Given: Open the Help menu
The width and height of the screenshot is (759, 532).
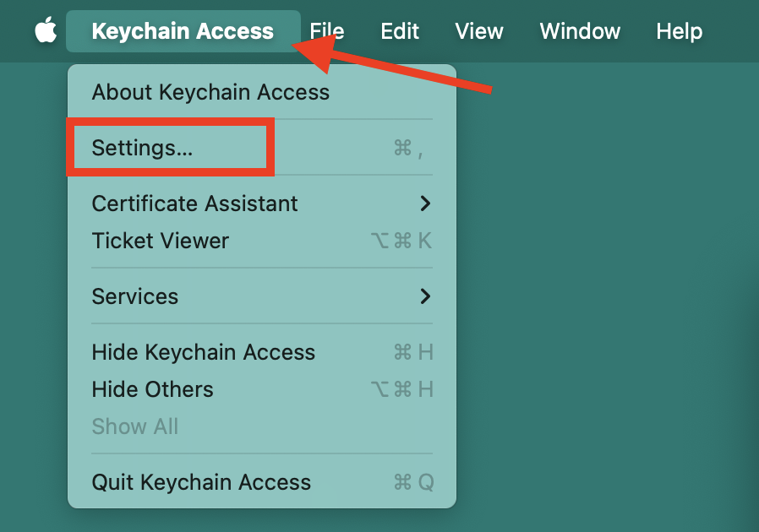Looking at the screenshot, I should point(679,31).
